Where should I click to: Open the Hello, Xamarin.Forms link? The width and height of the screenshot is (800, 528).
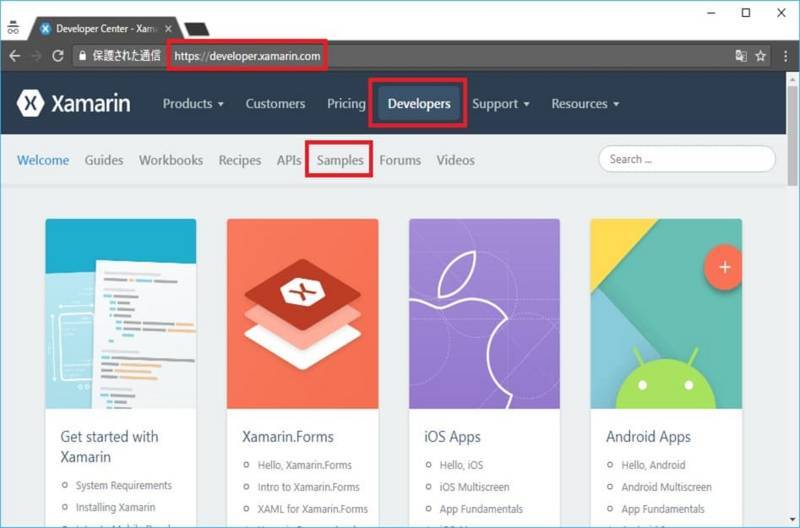(x=305, y=465)
